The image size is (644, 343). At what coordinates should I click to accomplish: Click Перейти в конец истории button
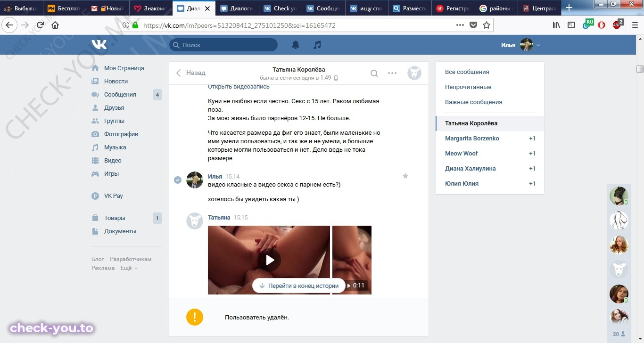299,286
